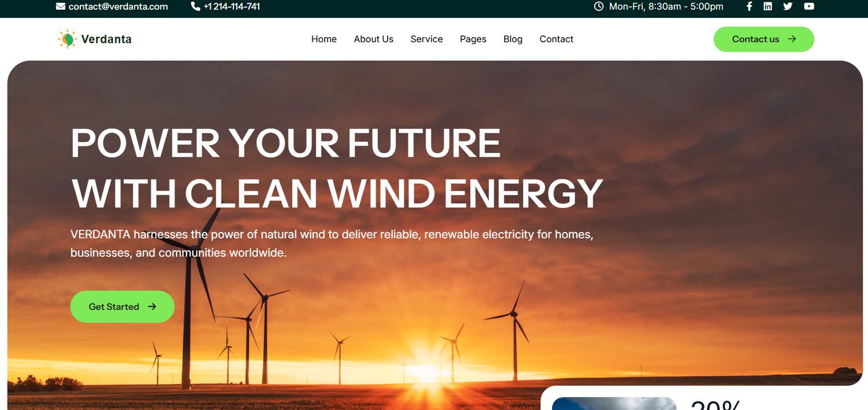Viewport: 868px width, 410px height.
Task: Open the Twitter social icon
Action: pyautogui.click(x=788, y=6)
